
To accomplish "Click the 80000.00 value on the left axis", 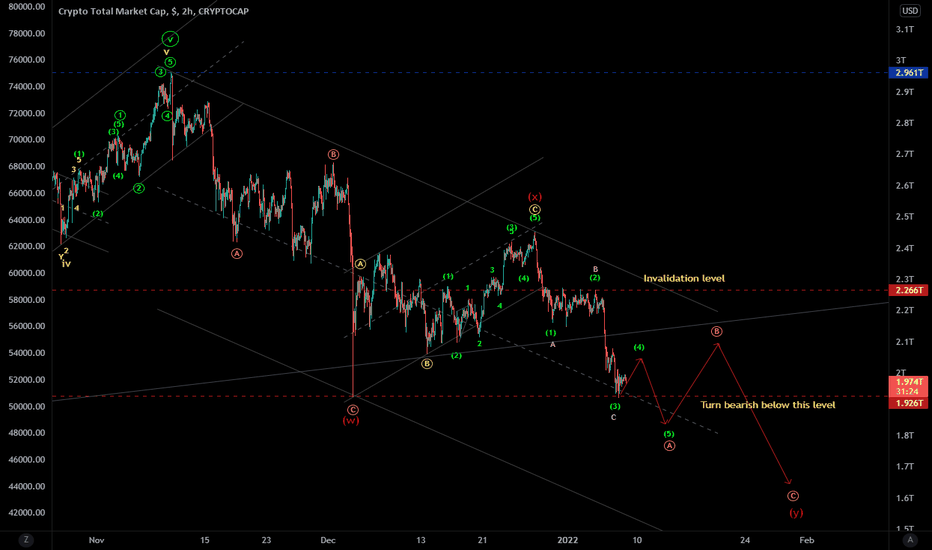I will click(x=27, y=7).
